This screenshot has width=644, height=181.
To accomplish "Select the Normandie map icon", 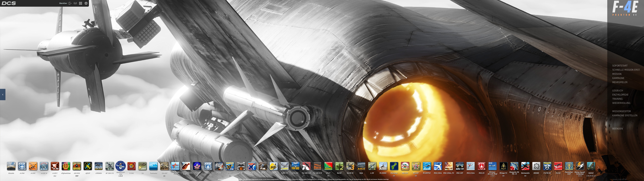I will 525,166.
